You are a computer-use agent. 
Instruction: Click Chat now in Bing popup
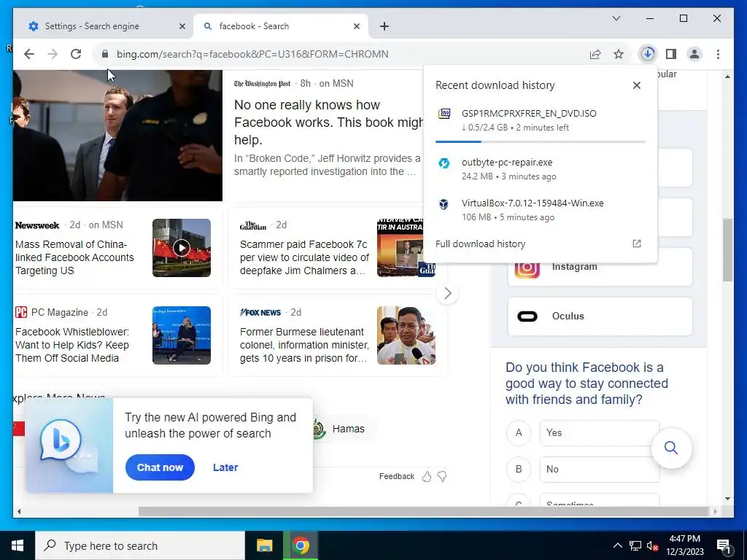point(160,467)
